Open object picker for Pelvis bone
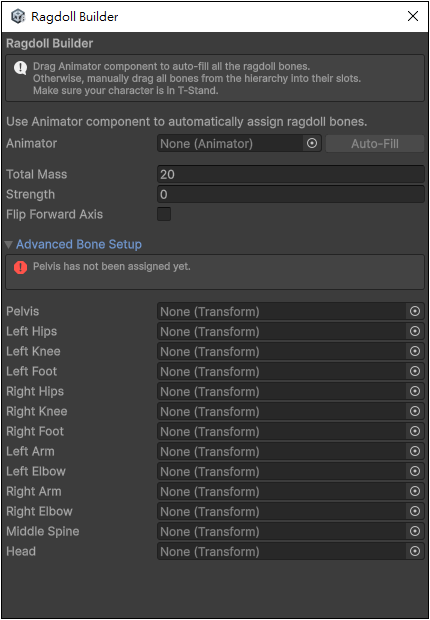This screenshot has width=430, height=620. (415, 312)
